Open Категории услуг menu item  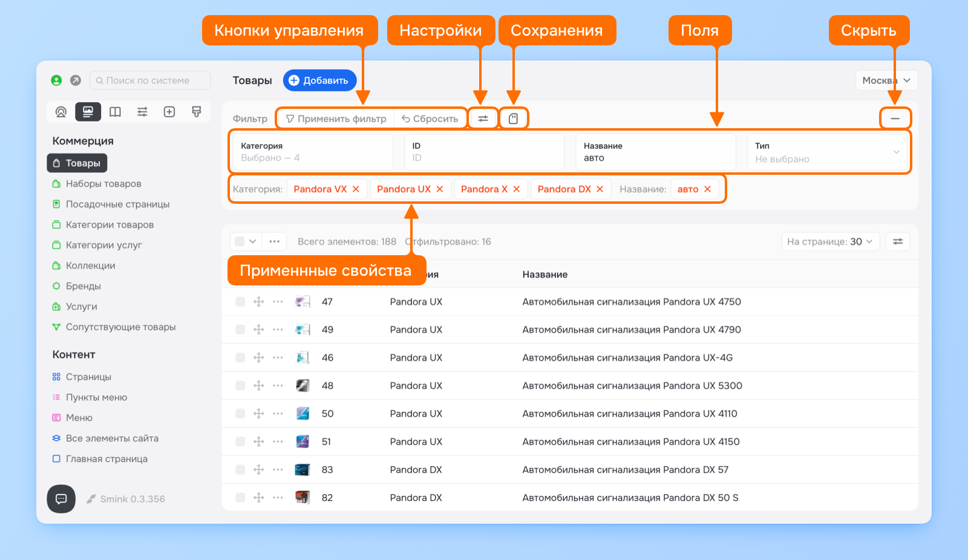coord(97,246)
